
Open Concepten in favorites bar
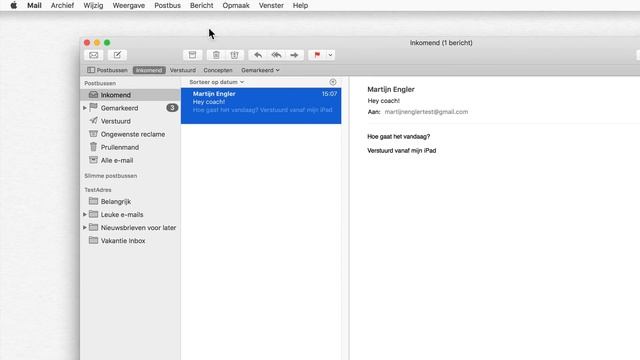point(218,70)
